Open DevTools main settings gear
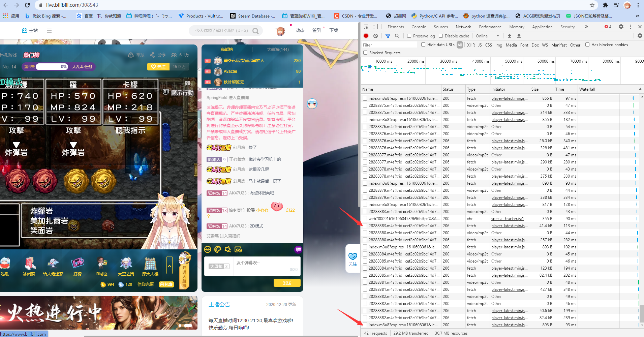The image size is (644, 337). [x=621, y=27]
